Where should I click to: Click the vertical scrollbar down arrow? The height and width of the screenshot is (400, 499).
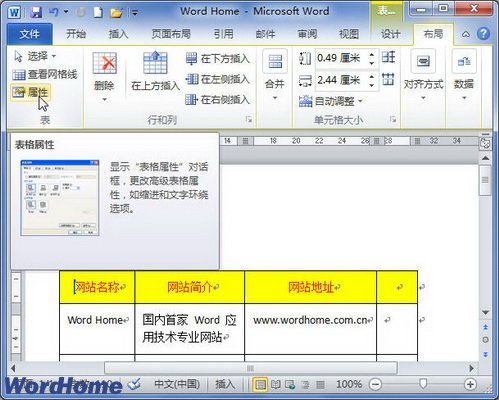485,313
